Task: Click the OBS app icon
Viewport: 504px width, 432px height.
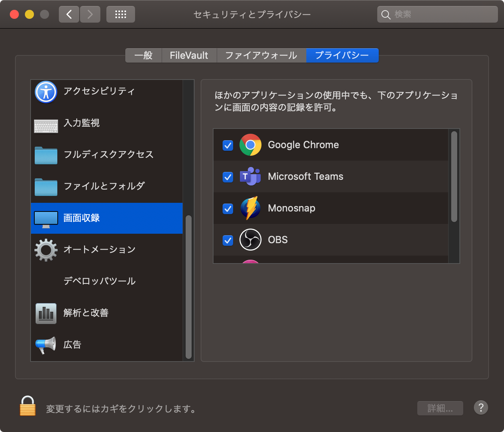Action: click(x=250, y=240)
